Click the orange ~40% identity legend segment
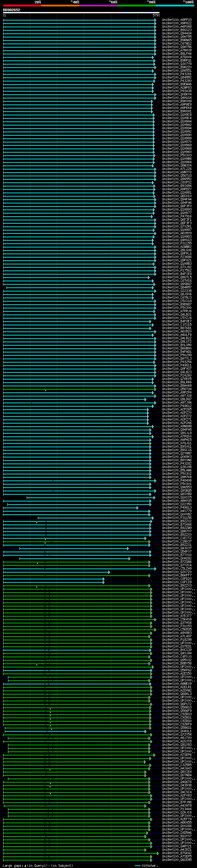197x868 pixels. click(60, 6)
